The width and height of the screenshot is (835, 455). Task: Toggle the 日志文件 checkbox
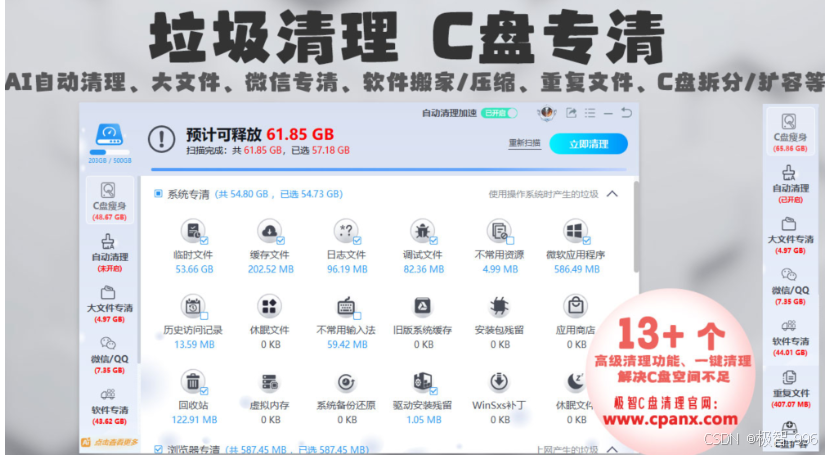(357, 240)
